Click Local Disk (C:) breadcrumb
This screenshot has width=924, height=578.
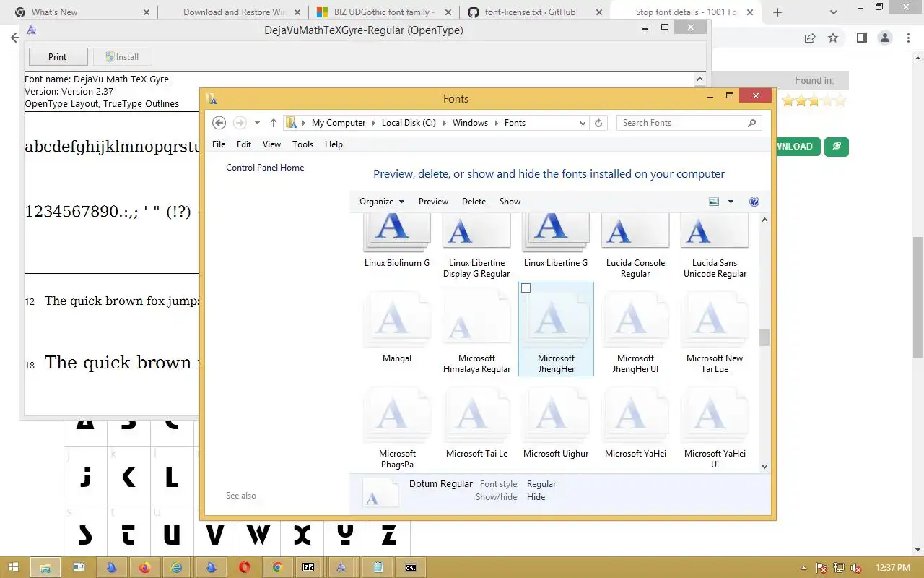pyautogui.click(x=409, y=123)
